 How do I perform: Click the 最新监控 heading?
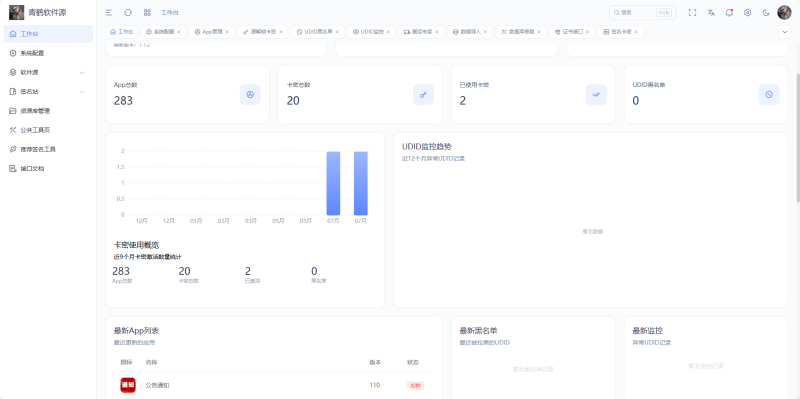647,331
